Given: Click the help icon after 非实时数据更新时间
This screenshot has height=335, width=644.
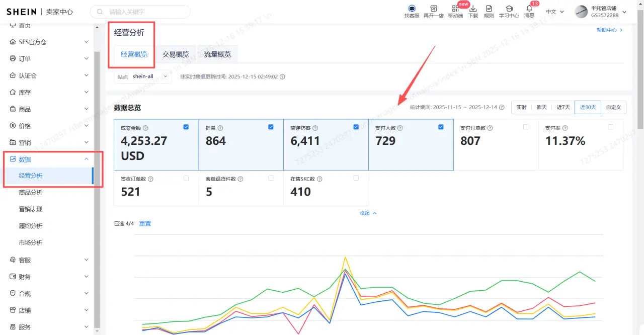Looking at the screenshot, I should (x=282, y=77).
